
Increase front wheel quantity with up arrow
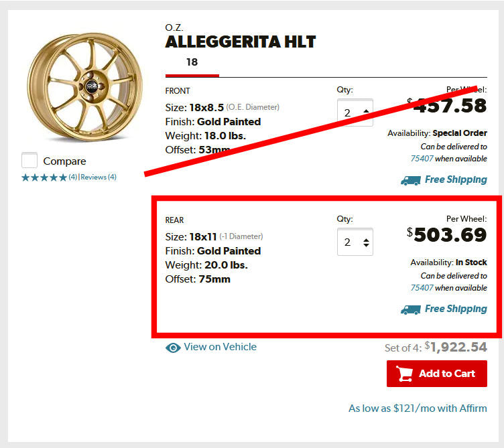tap(366, 109)
